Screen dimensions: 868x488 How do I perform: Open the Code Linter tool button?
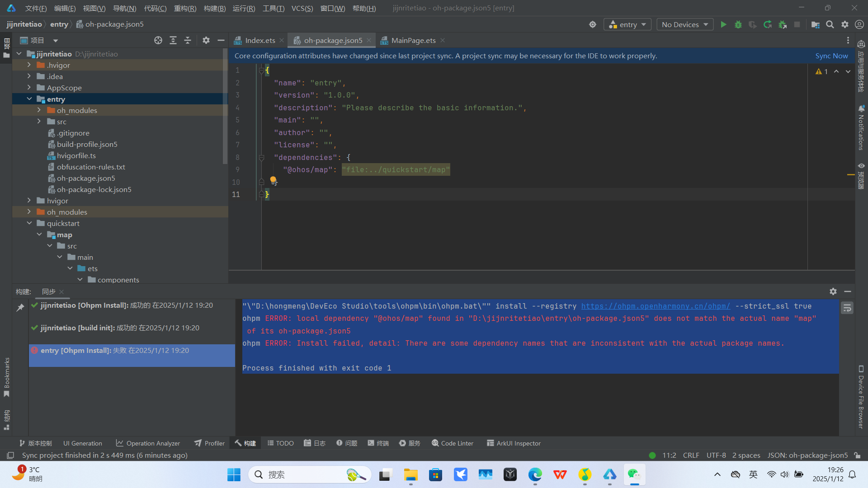(452, 443)
